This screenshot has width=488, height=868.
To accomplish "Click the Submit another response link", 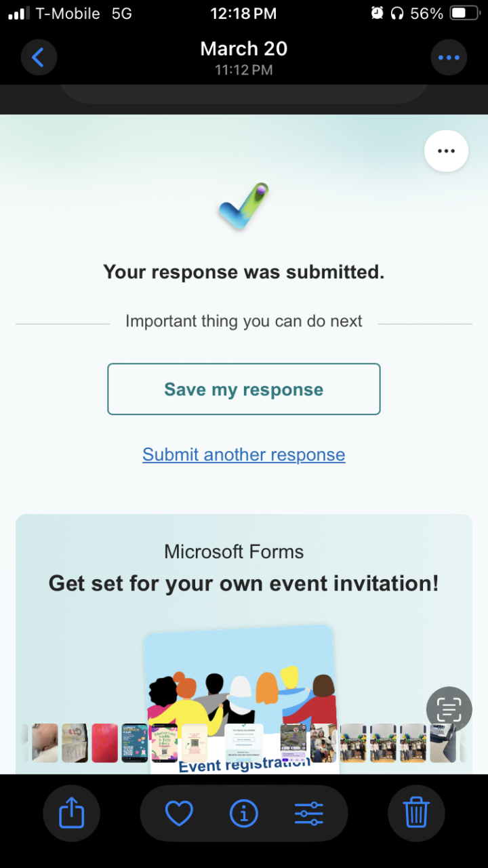I will pyautogui.click(x=244, y=454).
